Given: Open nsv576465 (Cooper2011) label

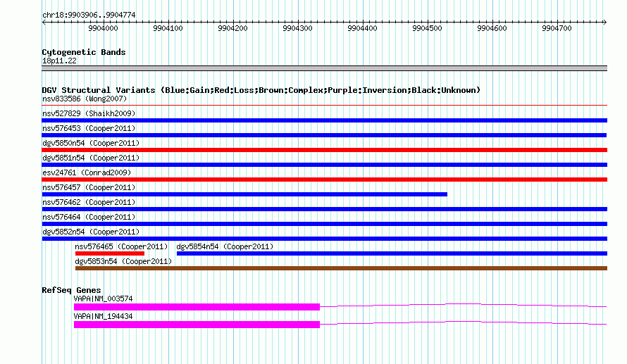Looking at the screenshot, I should click(x=122, y=246).
